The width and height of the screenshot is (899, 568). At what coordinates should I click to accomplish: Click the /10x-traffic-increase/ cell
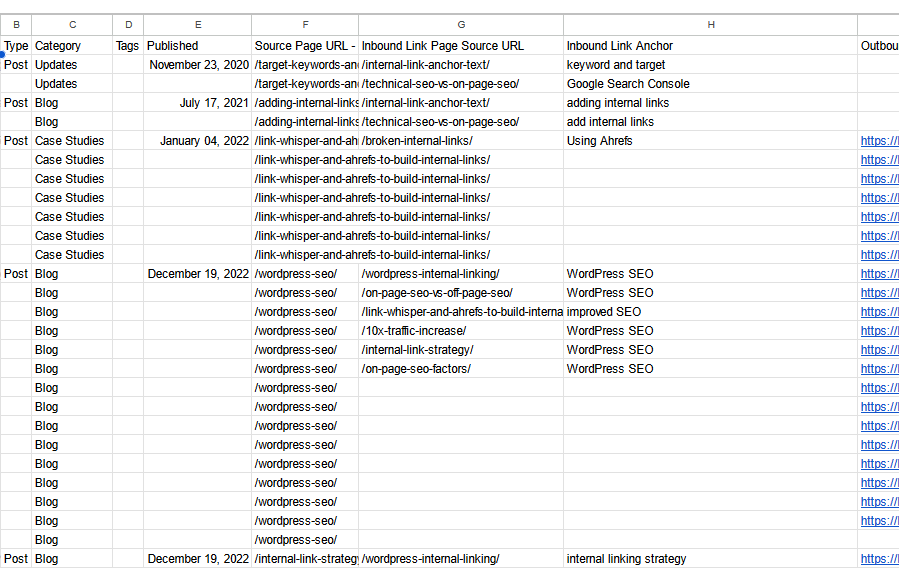tap(461, 331)
